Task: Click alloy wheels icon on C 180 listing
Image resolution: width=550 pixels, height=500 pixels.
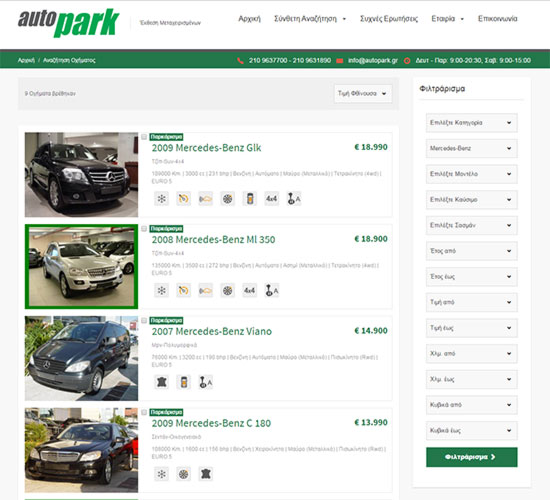Action: click(x=183, y=474)
